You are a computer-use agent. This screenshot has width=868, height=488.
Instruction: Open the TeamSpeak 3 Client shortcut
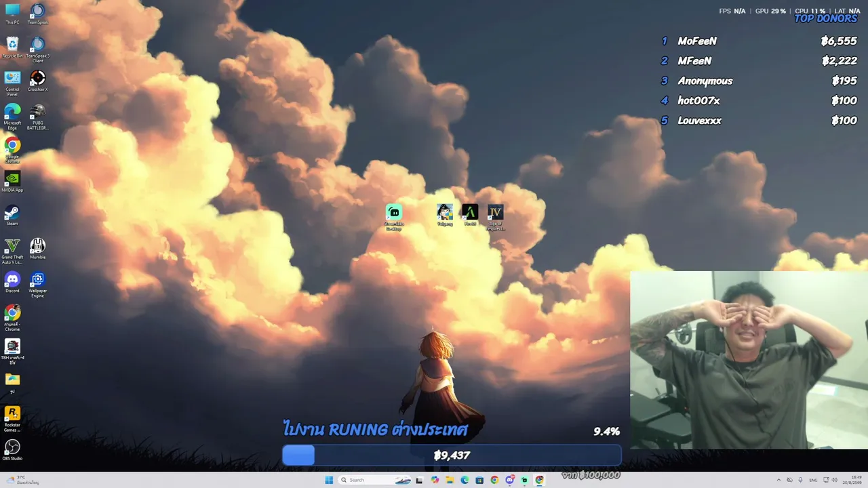click(38, 49)
